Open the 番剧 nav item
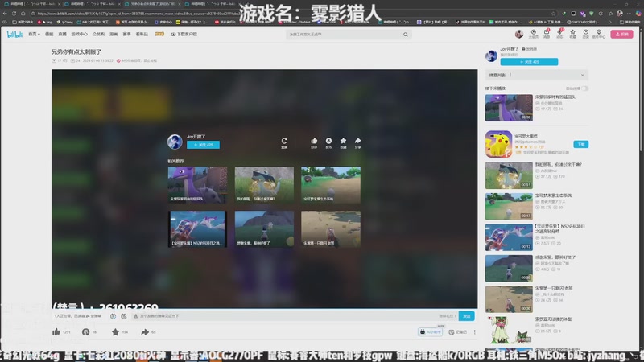 coord(49,34)
